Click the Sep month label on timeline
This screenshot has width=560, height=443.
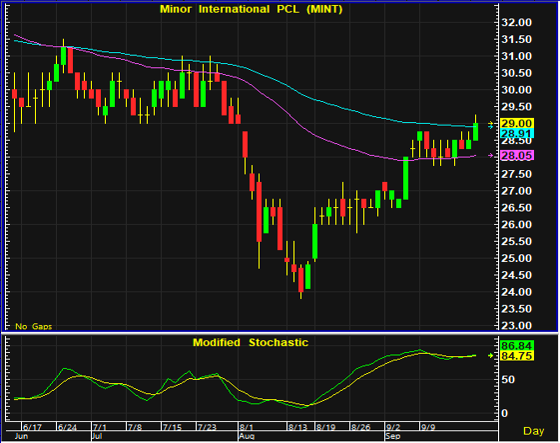click(393, 437)
